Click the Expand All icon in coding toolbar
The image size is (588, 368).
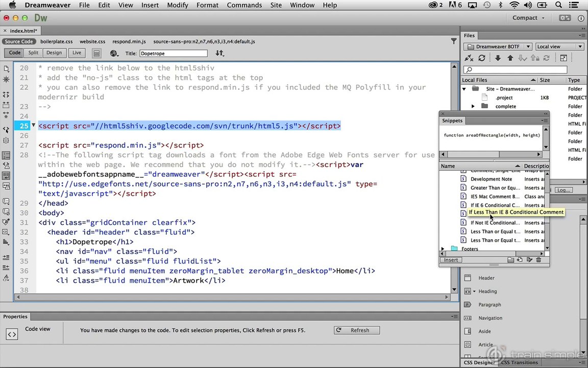(6, 115)
